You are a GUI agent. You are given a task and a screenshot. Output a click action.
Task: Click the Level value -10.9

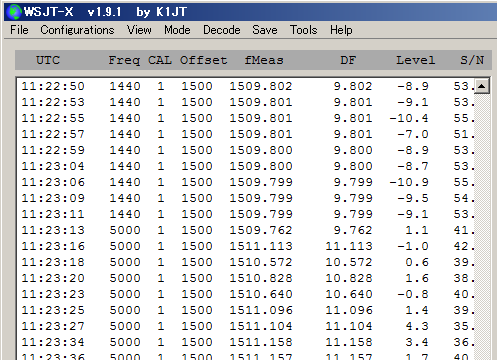point(409,182)
